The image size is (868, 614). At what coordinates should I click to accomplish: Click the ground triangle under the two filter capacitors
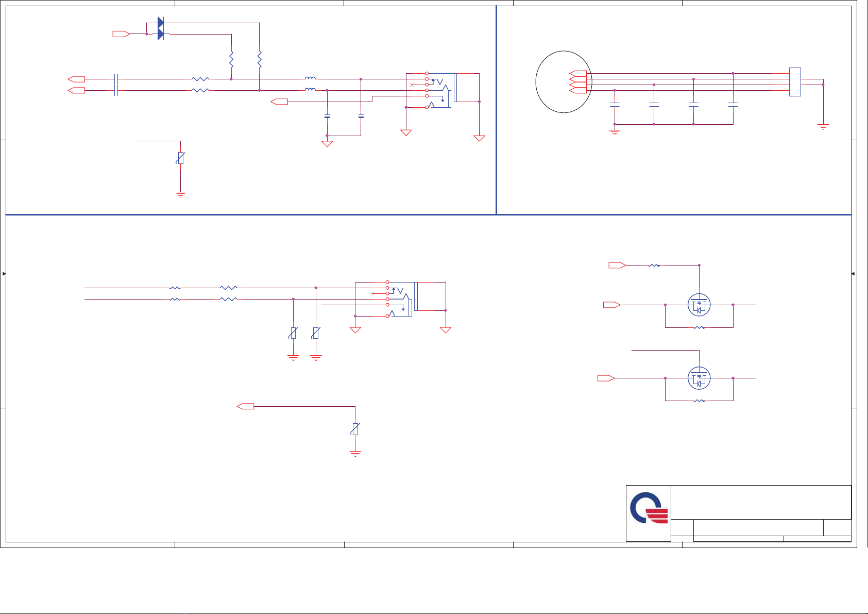[x=327, y=144]
